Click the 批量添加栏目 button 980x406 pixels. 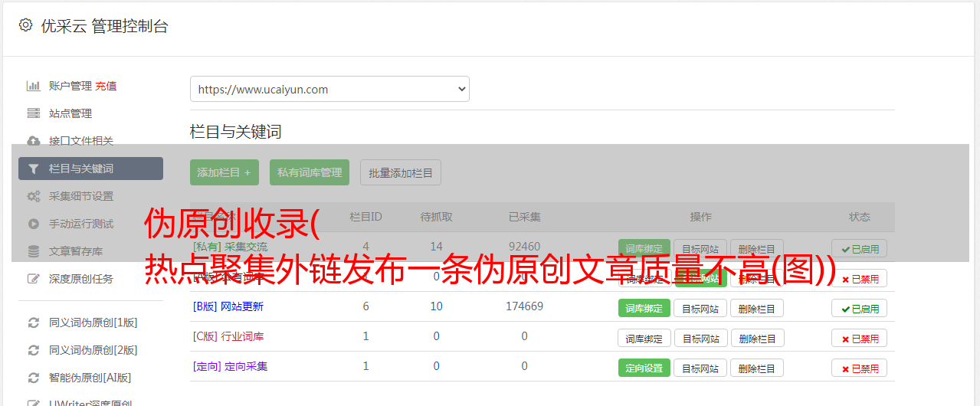(x=401, y=172)
